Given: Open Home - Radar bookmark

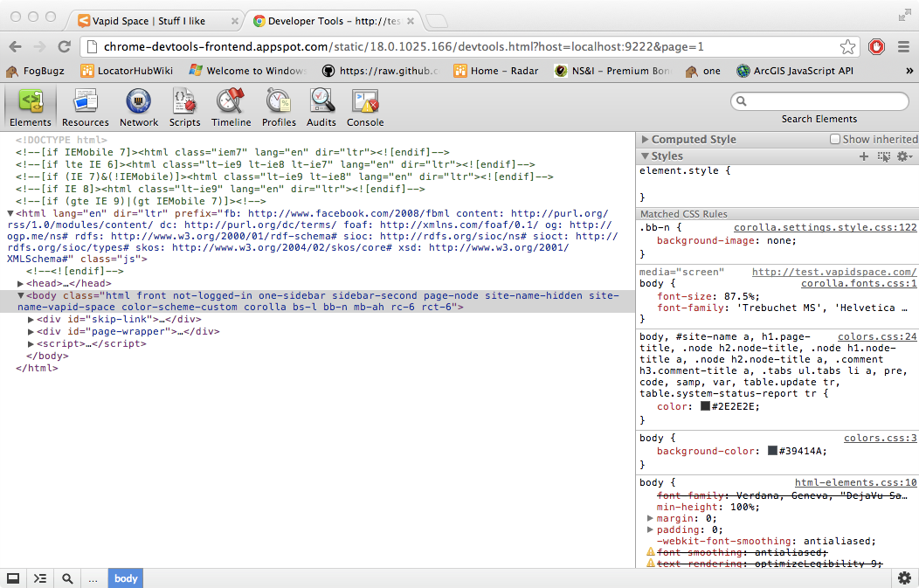Looking at the screenshot, I should pyautogui.click(x=496, y=71).
